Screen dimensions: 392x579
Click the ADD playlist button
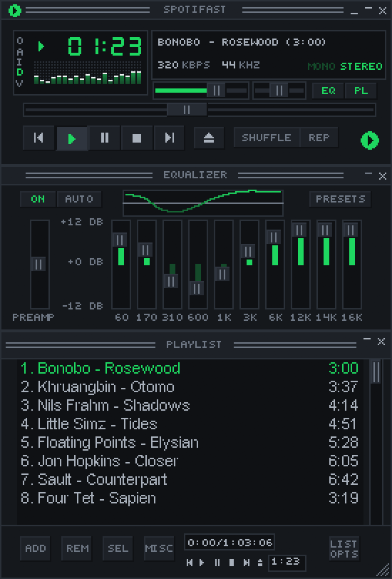pos(36,548)
